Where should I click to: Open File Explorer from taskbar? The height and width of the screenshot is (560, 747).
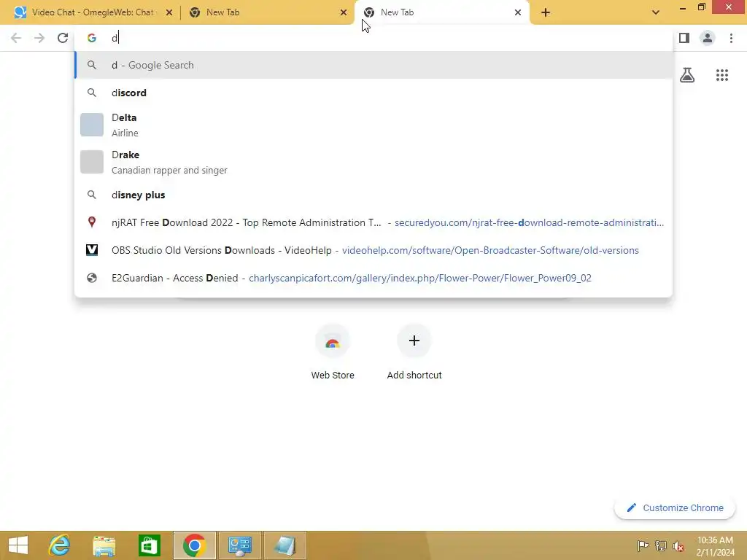coord(104,545)
